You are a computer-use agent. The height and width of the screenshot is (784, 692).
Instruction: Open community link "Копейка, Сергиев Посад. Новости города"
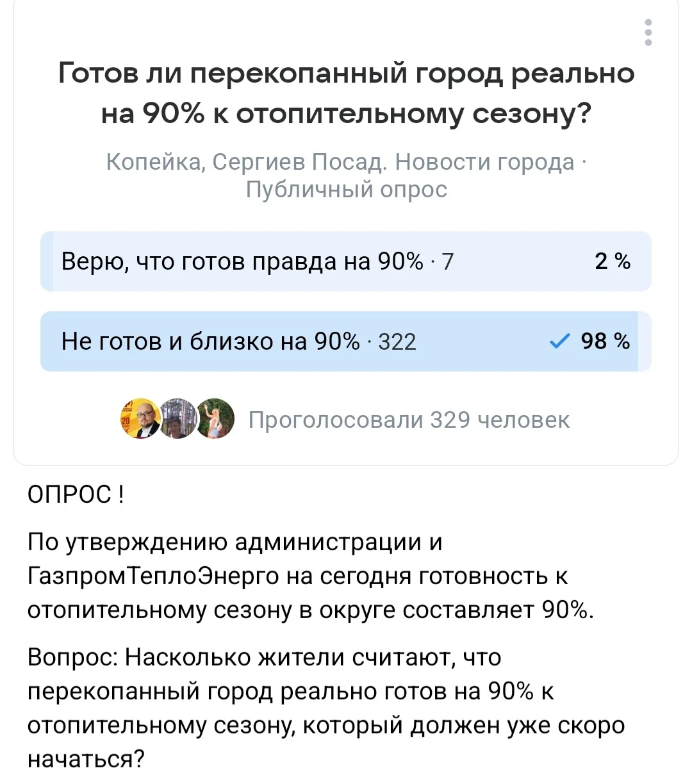pos(340,162)
